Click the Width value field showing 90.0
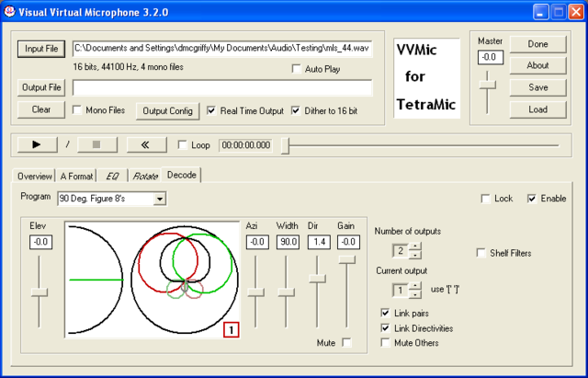This screenshot has height=378, width=588. 288,242
